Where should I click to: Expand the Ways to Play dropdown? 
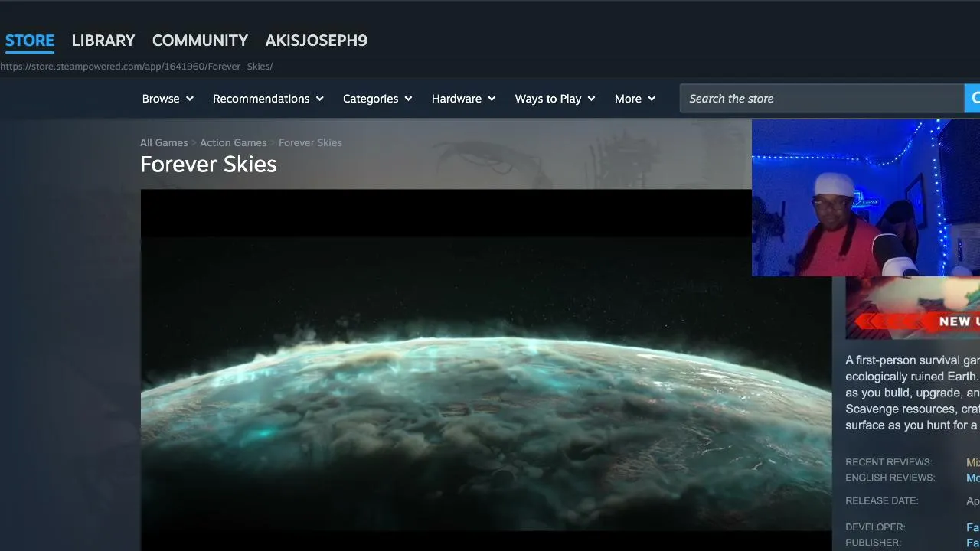tap(555, 99)
